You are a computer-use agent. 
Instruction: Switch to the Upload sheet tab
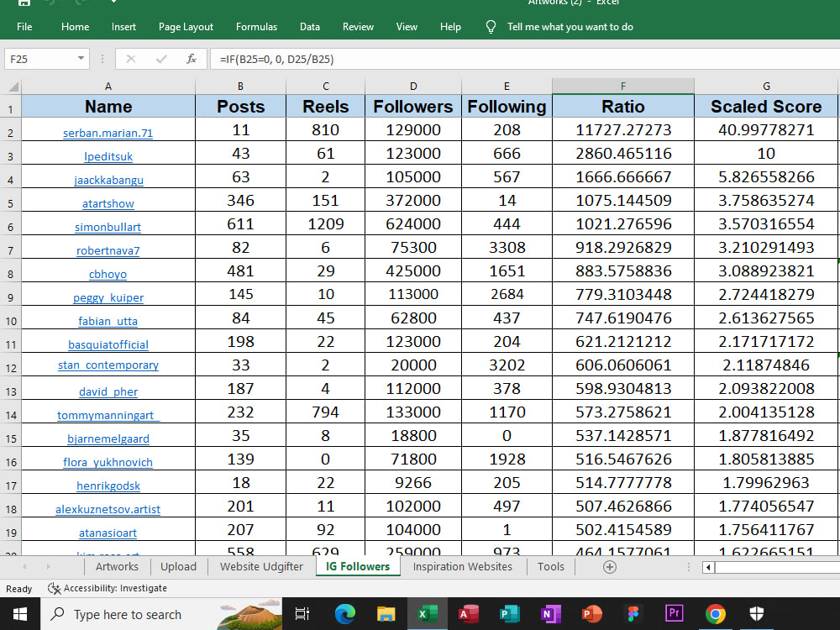178,567
